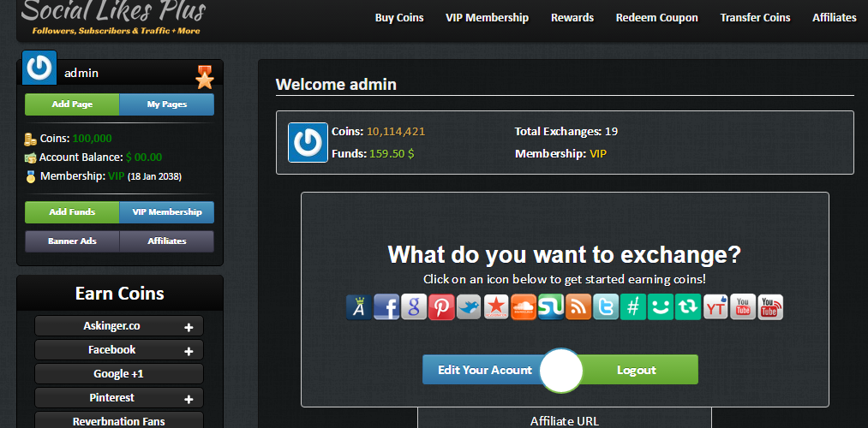Click the gold star medal badge
Screen dimensions: 868x428
point(205,77)
